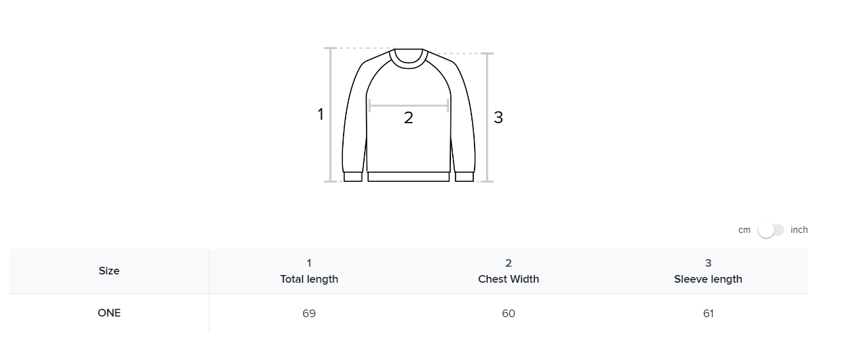Click the "Size" column header

(x=109, y=271)
